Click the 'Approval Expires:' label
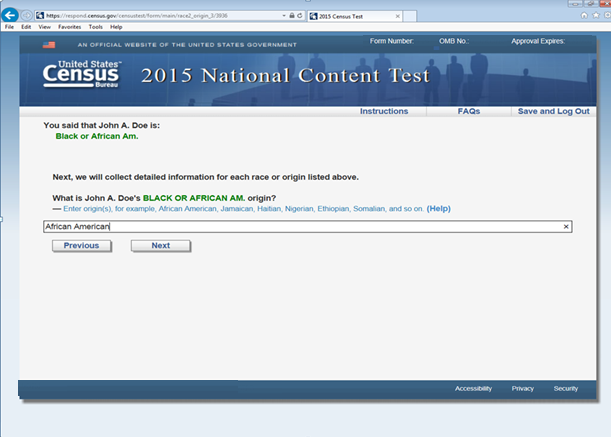This screenshot has width=611, height=437. click(x=538, y=41)
